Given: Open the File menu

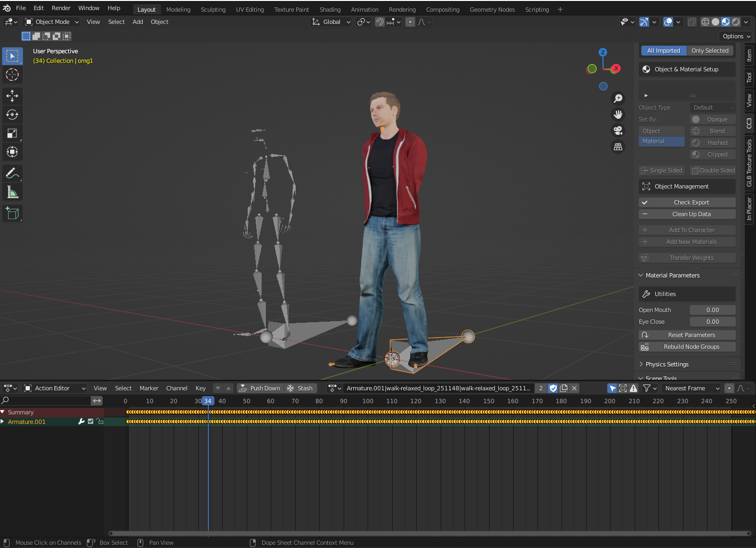Looking at the screenshot, I should click(21, 8).
